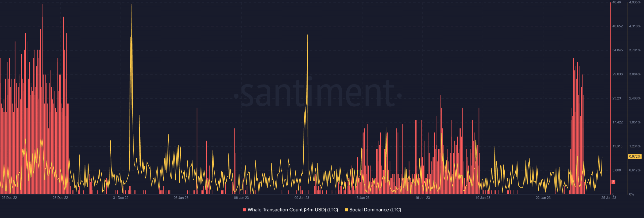The width and height of the screenshot is (644, 218).
Task: Toggle the Social Dominance (LTC) legend label
Action: click(375, 210)
